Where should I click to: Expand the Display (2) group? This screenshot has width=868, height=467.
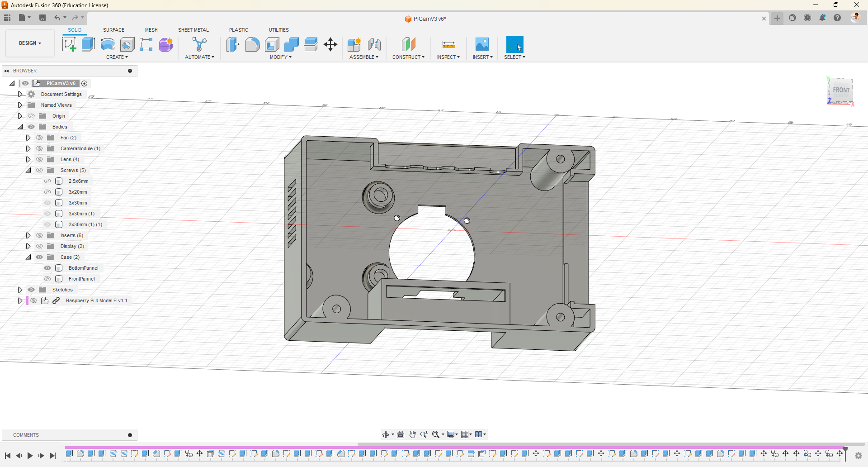pos(28,246)
